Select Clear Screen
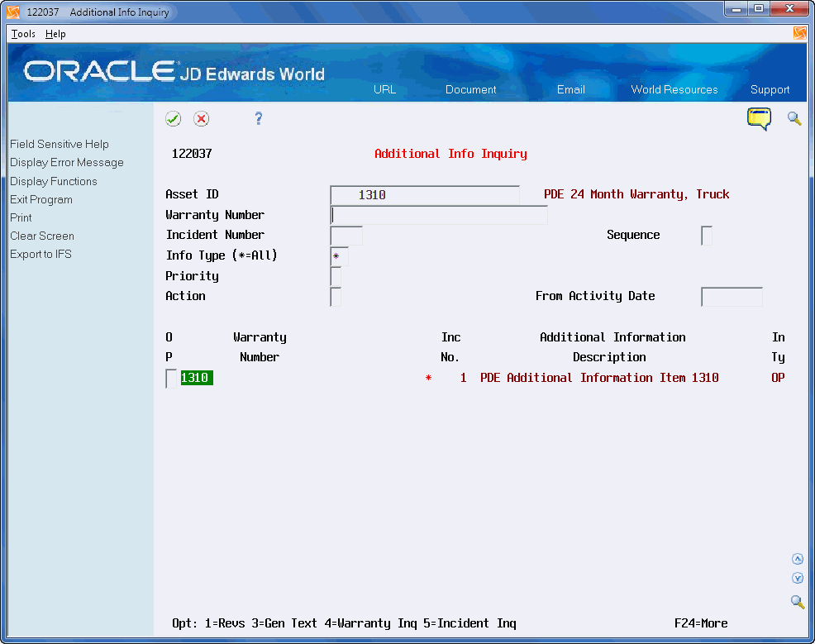 coord(42,236)
